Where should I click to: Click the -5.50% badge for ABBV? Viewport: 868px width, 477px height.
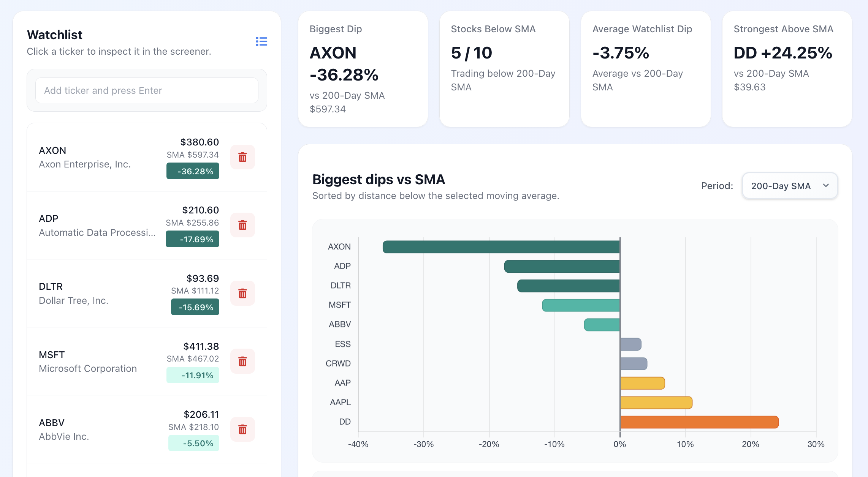194,443
